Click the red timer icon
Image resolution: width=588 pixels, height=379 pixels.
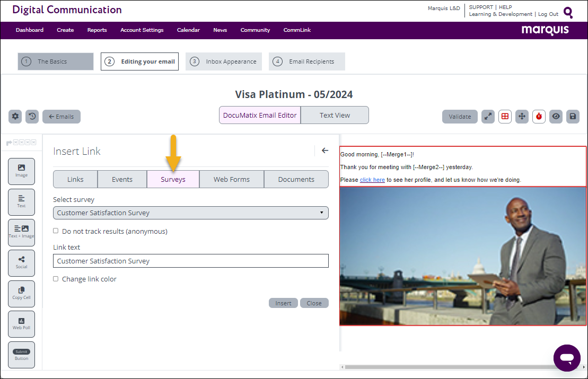click(x=539, y=117)
